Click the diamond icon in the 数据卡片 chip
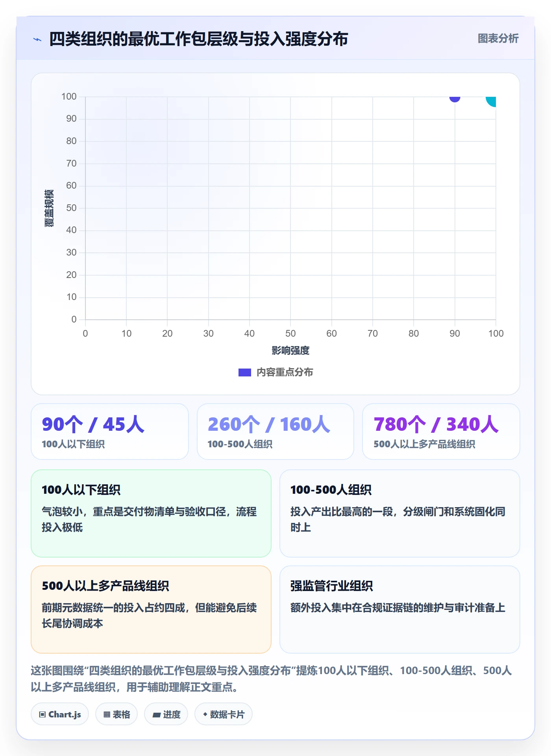Screen dimensions: 551x756 [205, 714]
